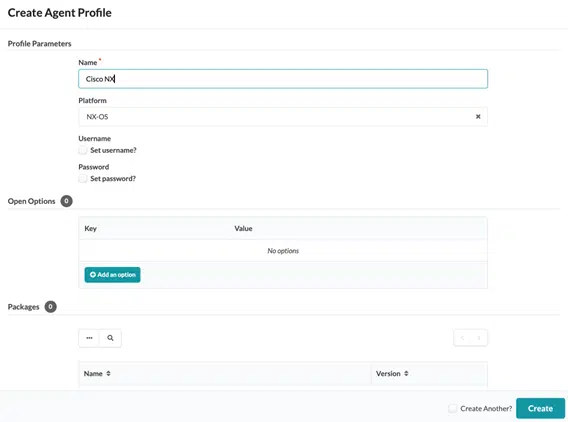
Task: Click the Value column header
Action: [x=243, y=229]
